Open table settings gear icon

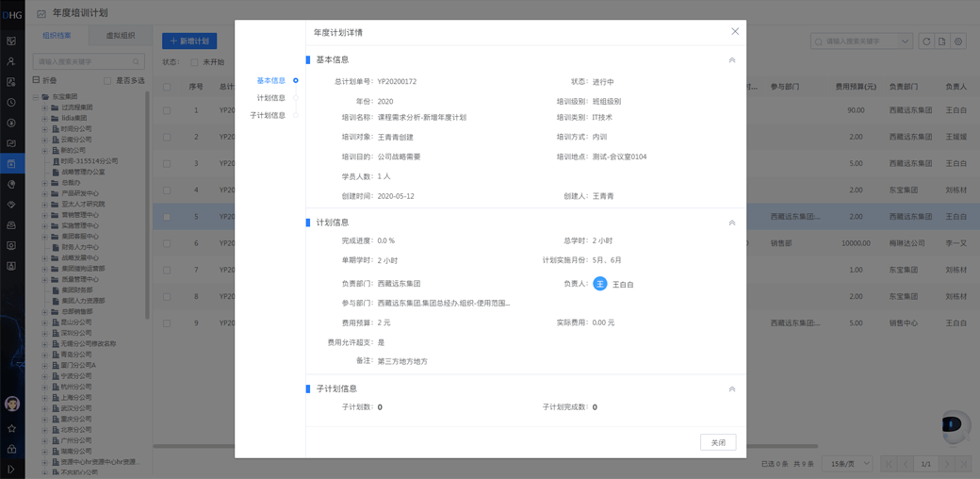point(958,41)
